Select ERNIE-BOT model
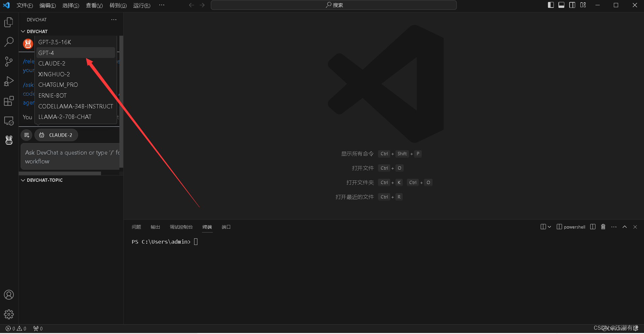644x334 pixels. pyautogui.click(x=76, y=96)
